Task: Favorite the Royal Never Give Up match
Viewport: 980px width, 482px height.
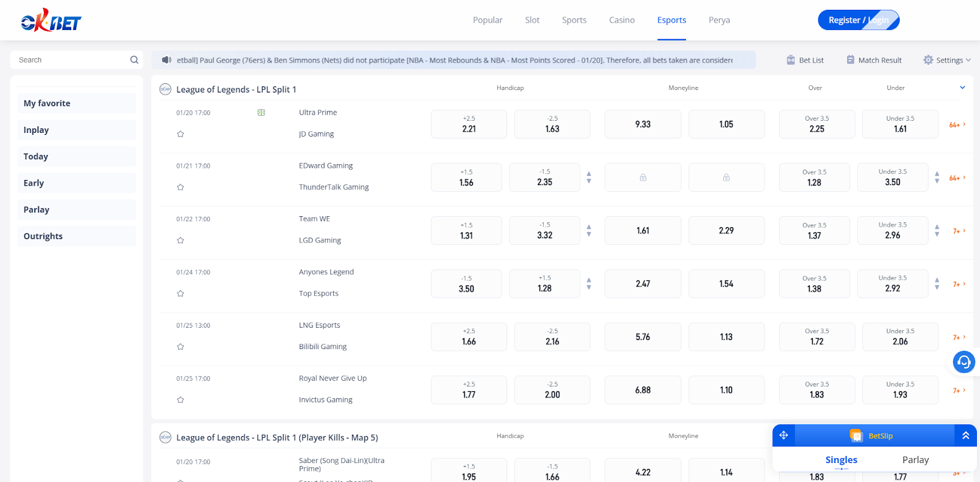Action: [180, 400]
